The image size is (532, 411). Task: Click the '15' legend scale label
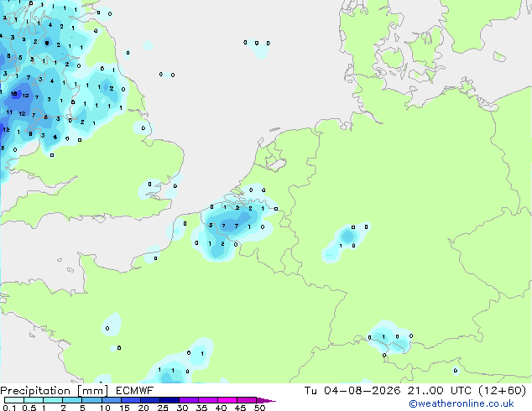(124, 408)
